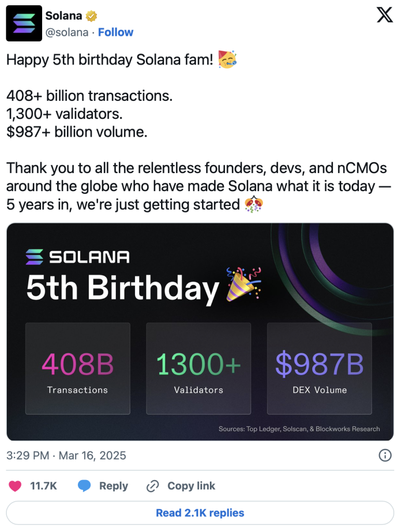
Task: Open the 5th Birthday image
Action: click(x=200, y=331)
